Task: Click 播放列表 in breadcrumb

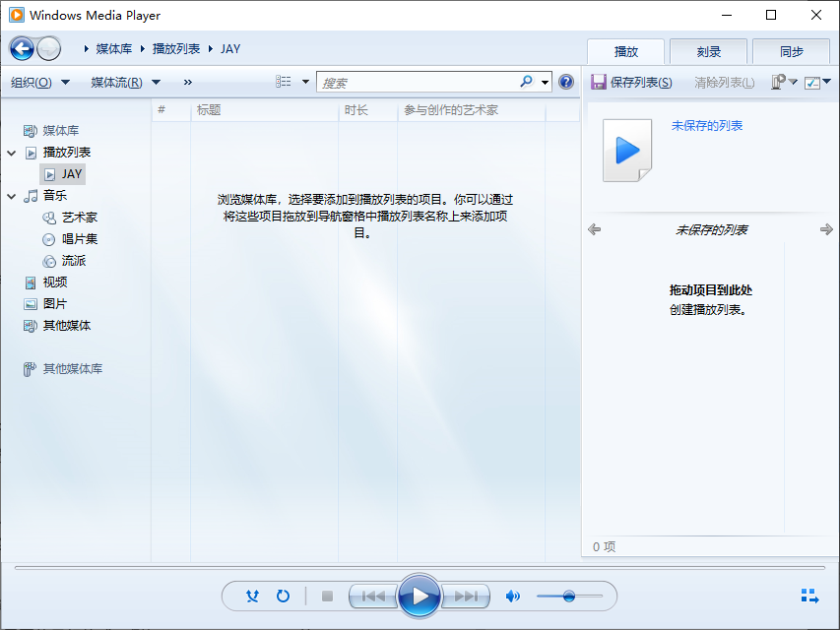Action: (x=176, y=49)
